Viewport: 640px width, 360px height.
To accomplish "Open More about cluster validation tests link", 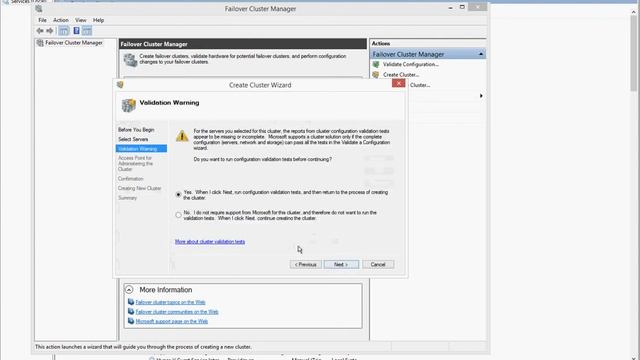I will tap(210, 242).
